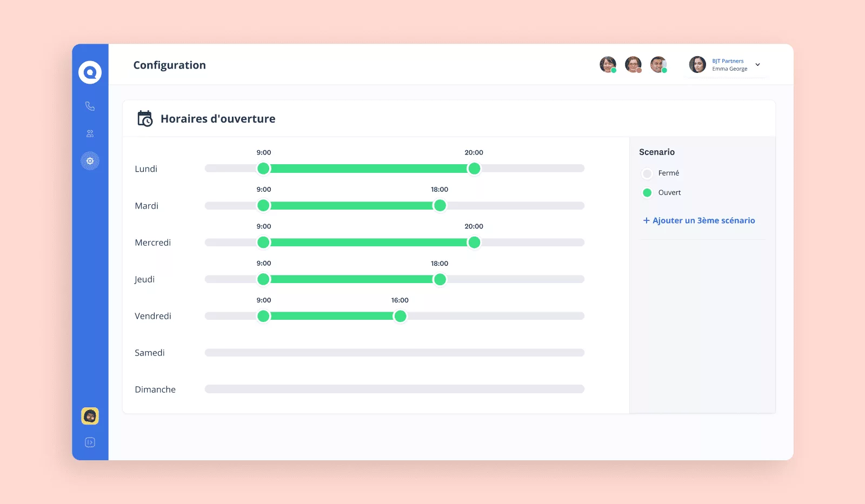Click the BJT Partners company name
The image size is (865, 504).
(x=728, y=61)
